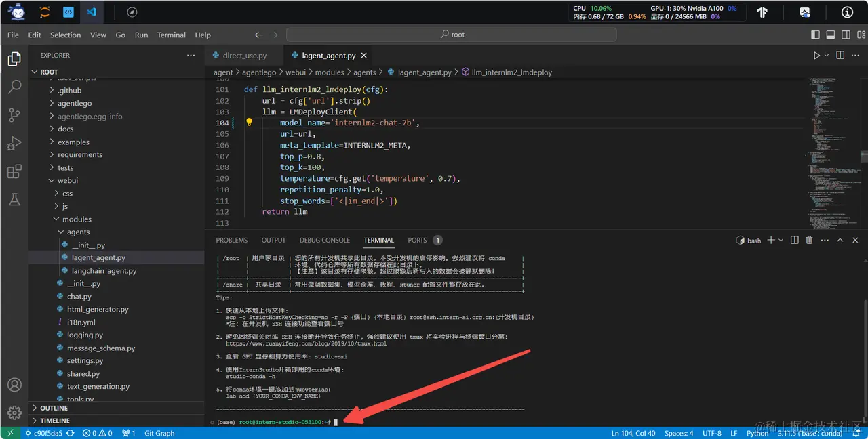Switch to the PROBLEMS panel tab

tap(232, 240)
